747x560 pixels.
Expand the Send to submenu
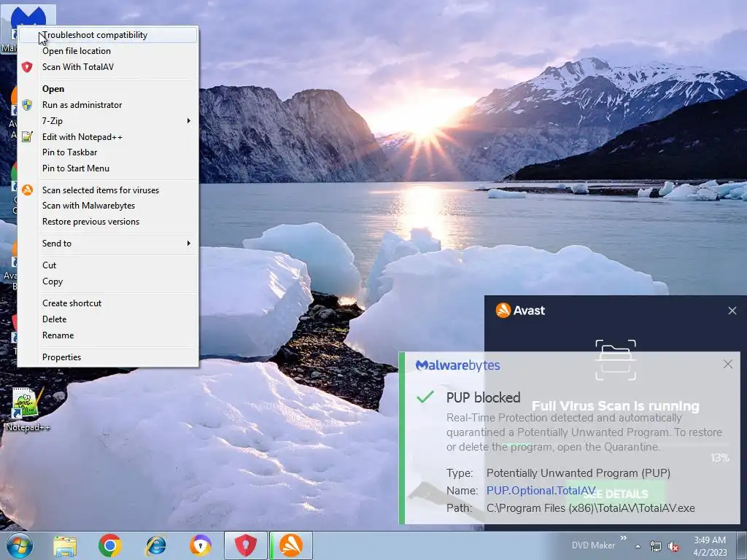[x=108, y=244]
